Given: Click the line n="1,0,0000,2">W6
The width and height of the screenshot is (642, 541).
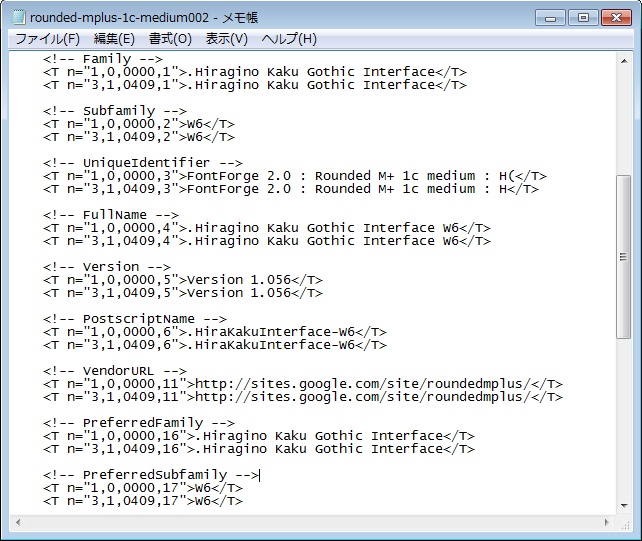Looking at the screenshot, I should click(139, 124).
